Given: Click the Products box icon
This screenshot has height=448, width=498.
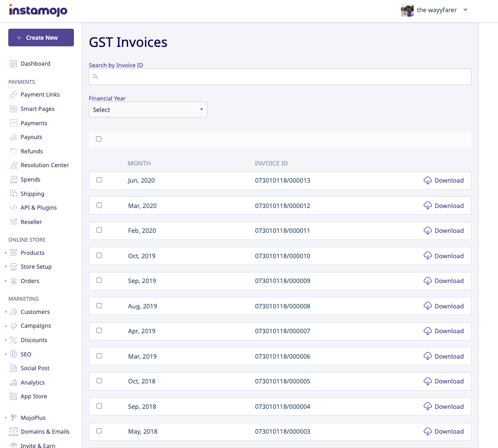Looking at the screenshot, I should 13,253.
